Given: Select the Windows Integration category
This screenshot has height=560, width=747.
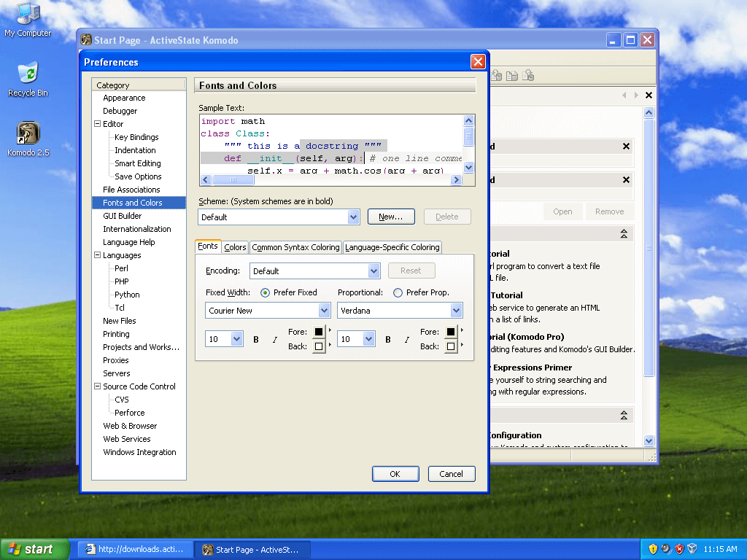Looking at the screenshot, I should (139, 452).
